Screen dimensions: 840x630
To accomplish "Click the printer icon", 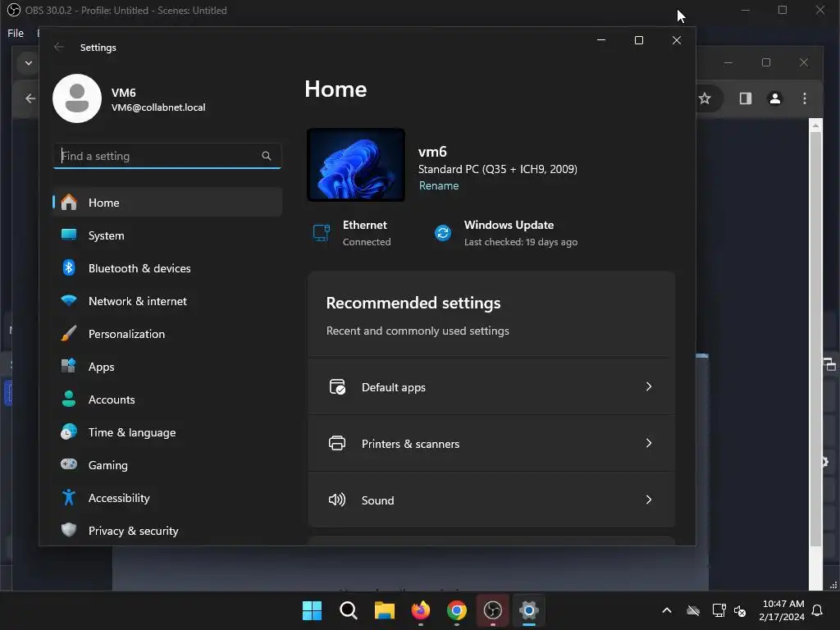I will point(337,443).
